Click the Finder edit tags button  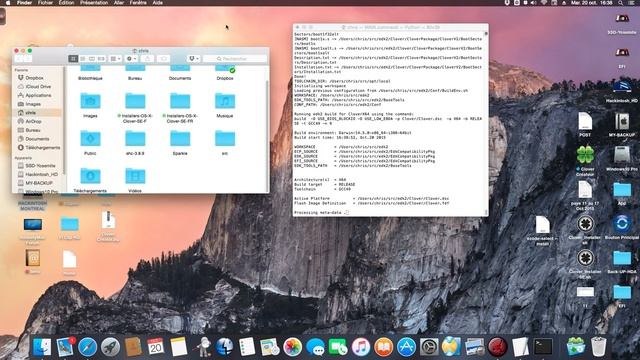163,59
